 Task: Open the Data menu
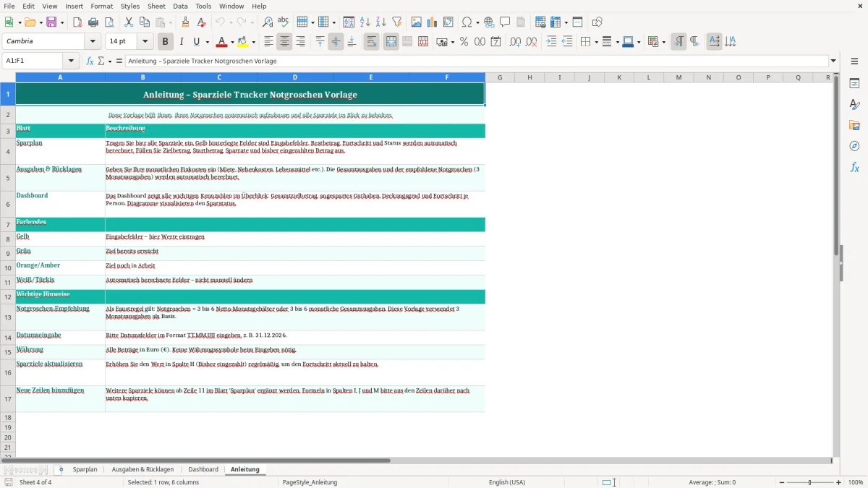180,6
